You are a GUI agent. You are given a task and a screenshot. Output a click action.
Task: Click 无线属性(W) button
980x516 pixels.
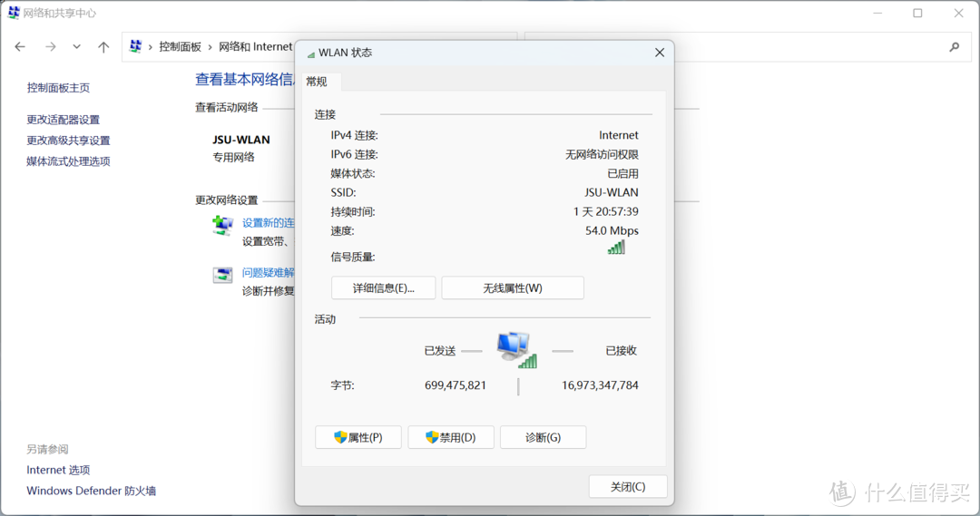tap(513, 288)
